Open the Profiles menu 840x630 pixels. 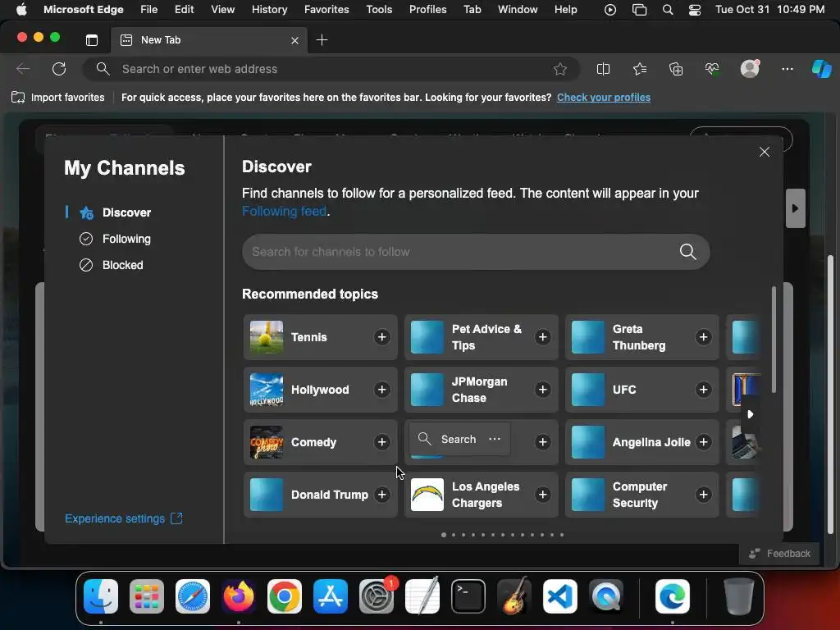[x=428, y=10]
